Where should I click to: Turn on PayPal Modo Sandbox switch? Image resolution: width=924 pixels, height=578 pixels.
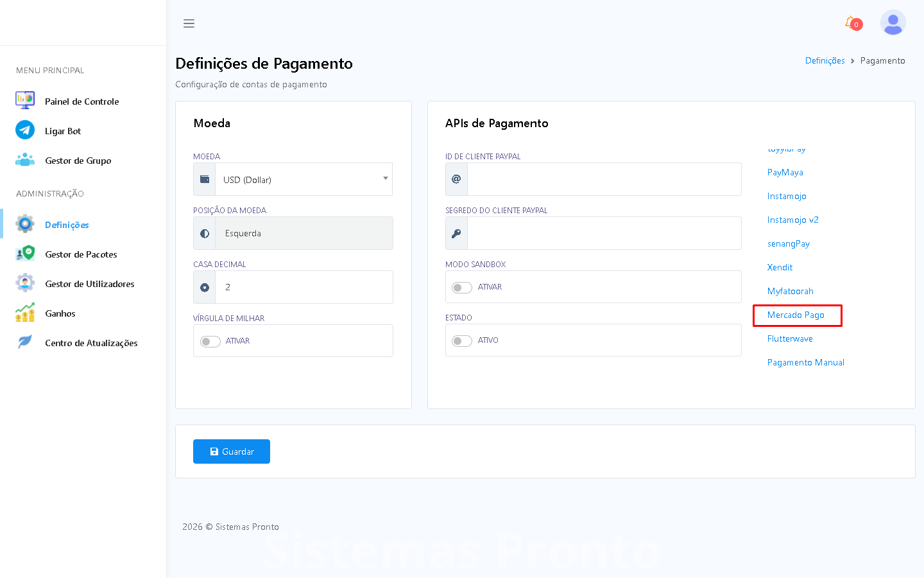(462, 287)
